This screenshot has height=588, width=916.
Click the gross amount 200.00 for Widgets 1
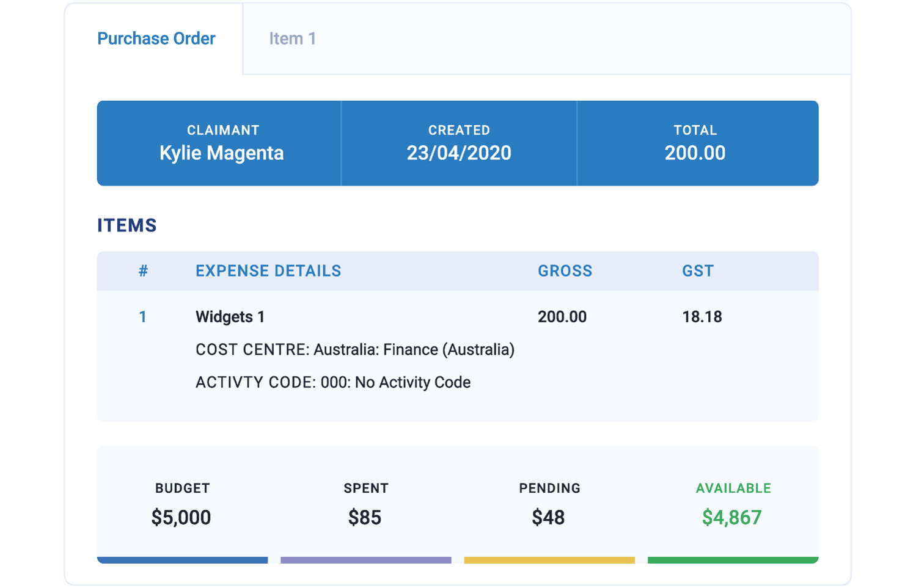click(562, 317)
